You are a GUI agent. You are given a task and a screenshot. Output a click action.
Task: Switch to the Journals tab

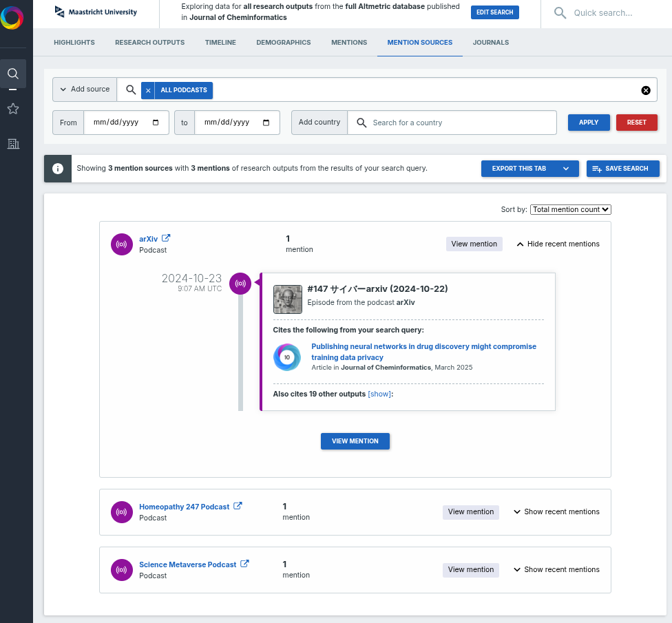coord(490,43)
